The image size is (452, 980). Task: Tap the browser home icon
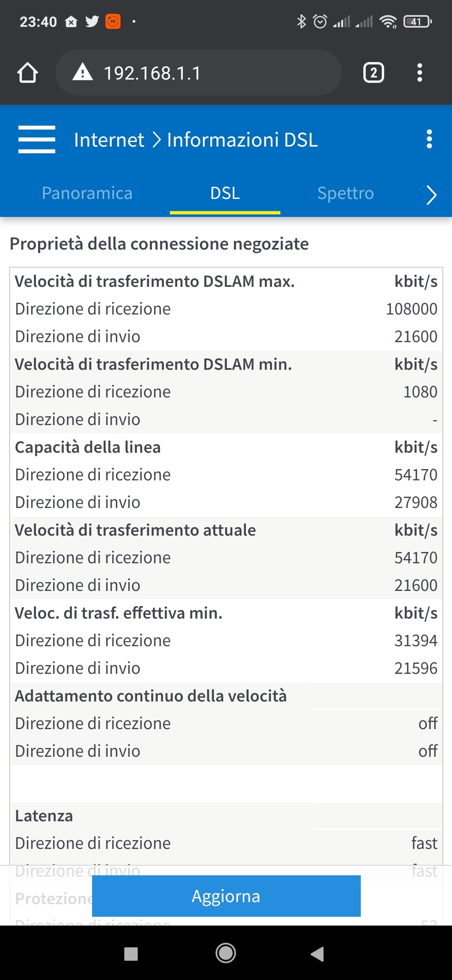[x=28, y=72]
